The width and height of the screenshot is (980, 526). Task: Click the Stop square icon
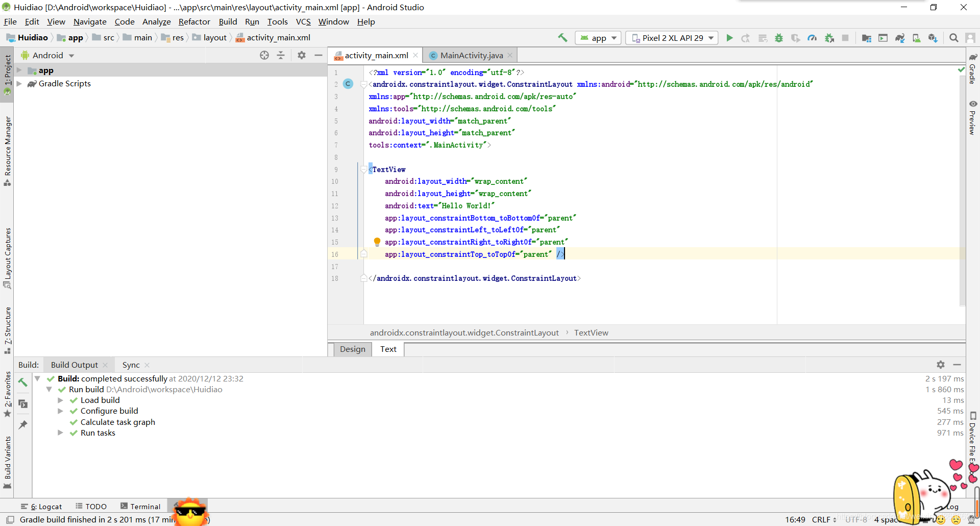pyautogui.click(x=845, y=38)
